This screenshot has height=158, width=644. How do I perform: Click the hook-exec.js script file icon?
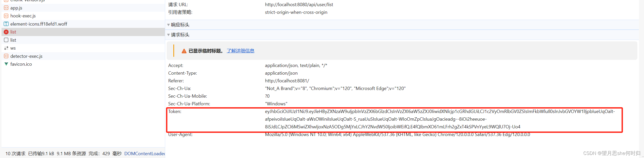pos(6,16)
